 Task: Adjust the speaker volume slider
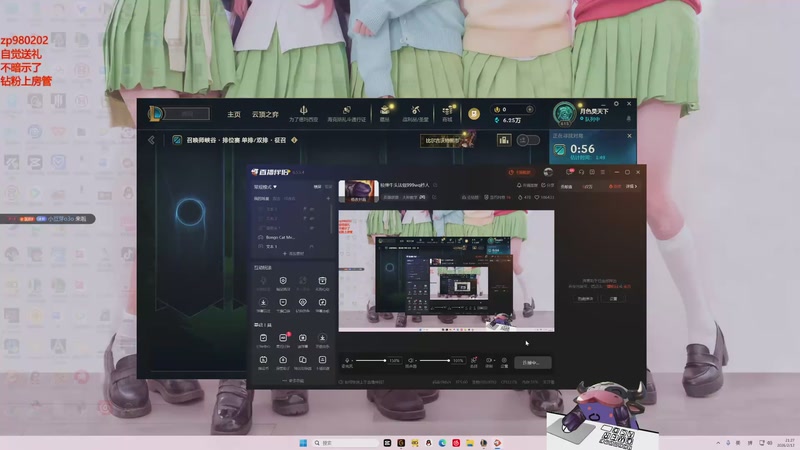point(435,361)
